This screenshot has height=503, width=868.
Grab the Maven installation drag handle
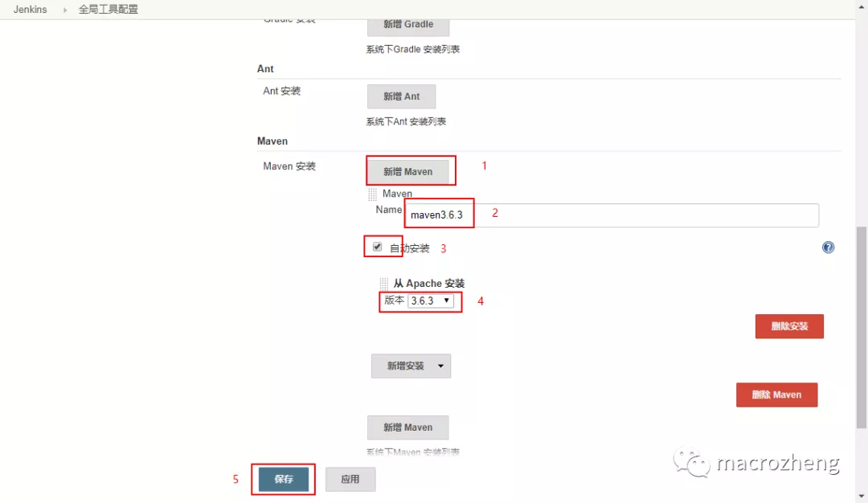pyautogui.click(x=373, y=194)
